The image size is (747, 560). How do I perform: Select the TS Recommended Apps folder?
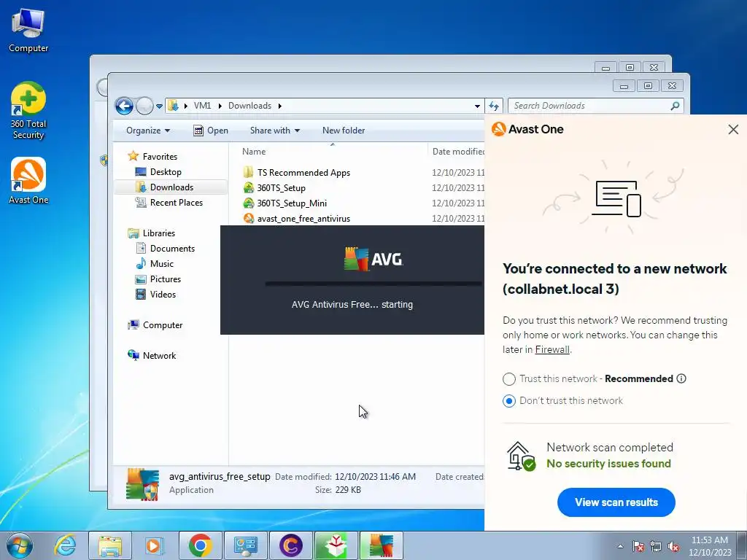click(303, 172)
